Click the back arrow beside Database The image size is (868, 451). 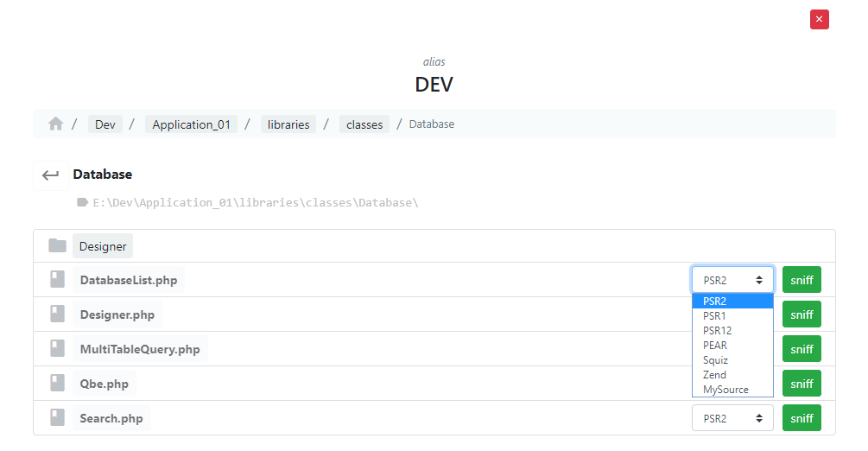tap(51, 175)
